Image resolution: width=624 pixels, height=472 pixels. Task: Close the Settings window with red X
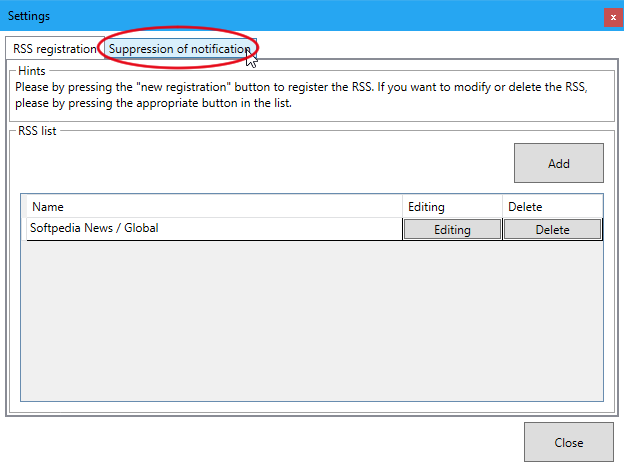pos(612,16)
